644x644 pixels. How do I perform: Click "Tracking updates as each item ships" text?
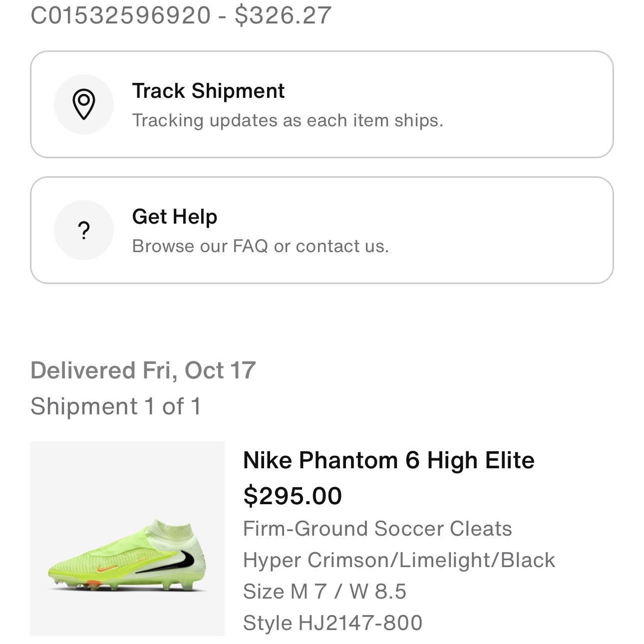[x=288, y=120]
